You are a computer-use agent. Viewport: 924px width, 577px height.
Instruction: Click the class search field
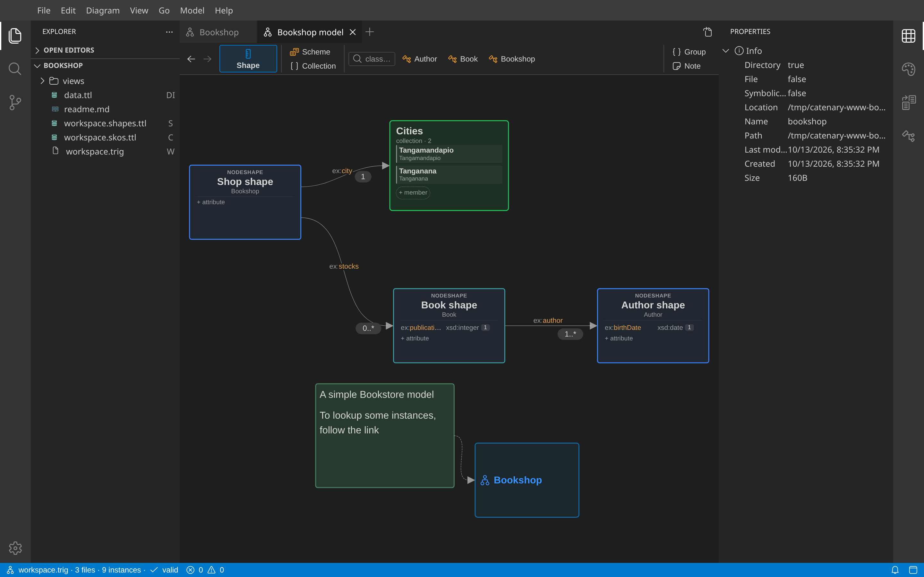372,59
